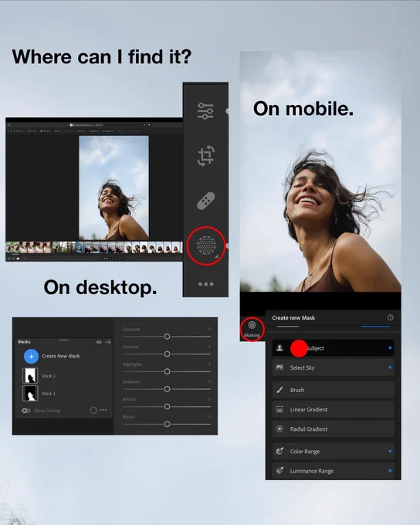Select the Crop and Rotate tool
420x525 pixels.
pyautogui.click(x=205, y=156)
